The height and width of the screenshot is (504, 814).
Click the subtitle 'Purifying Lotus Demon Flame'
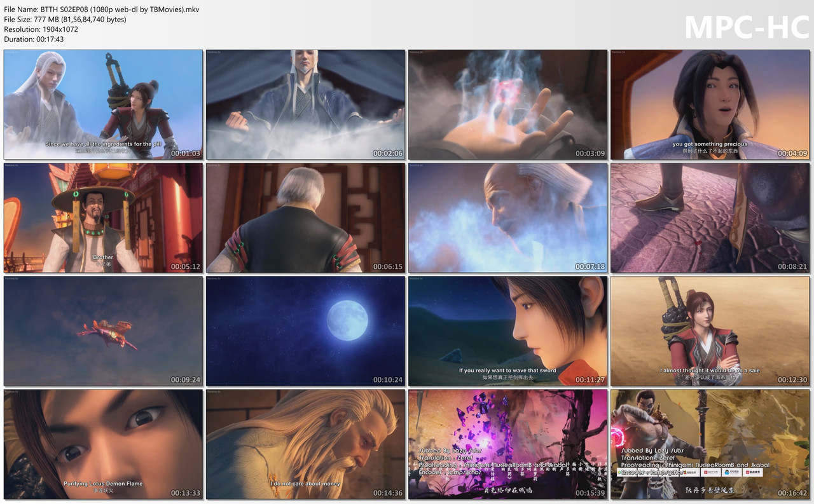(x=103, y=484)
